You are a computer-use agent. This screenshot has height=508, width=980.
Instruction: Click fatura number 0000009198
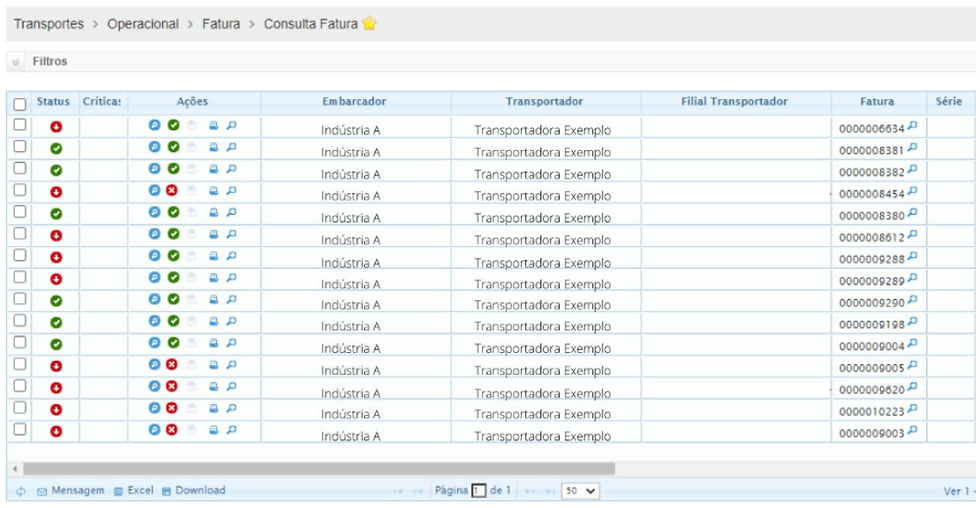(x=871, y=325)
